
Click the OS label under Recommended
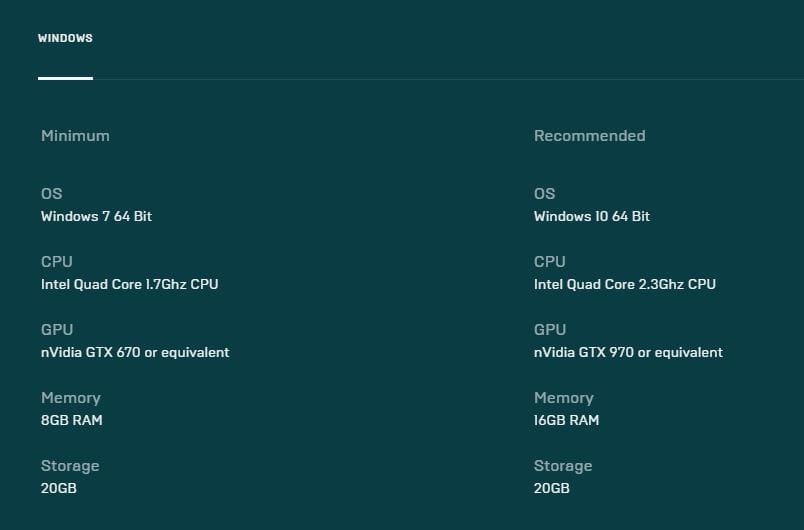(x=544, y=194)
